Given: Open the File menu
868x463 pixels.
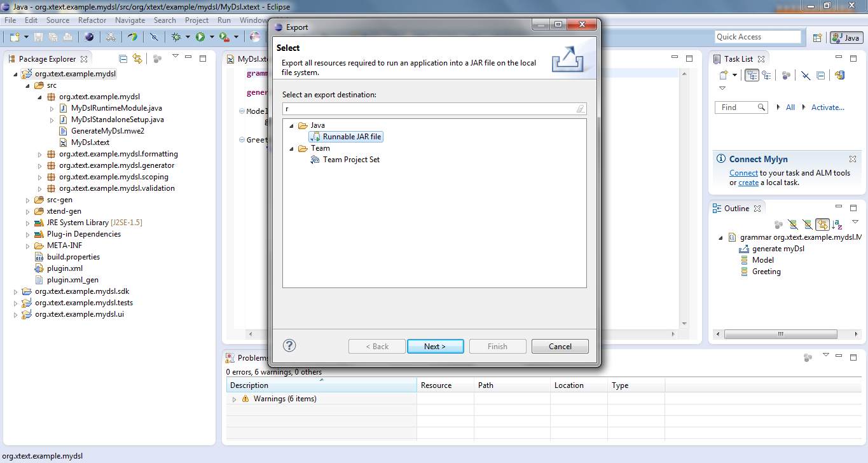Looking at the screenshot, I should (10, 20).
